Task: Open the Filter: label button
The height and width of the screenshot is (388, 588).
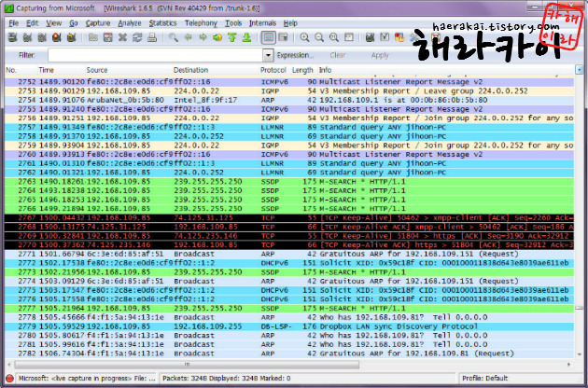Action: point(27,55)
